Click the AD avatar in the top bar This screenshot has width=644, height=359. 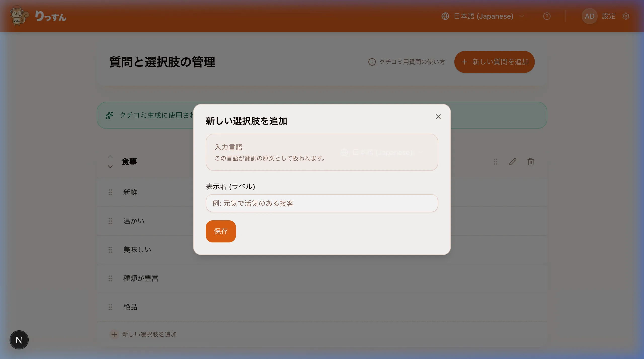point(589,16)
